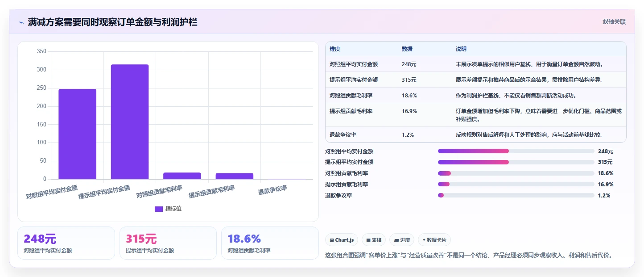Click the 1.2% table cell
The width and height of the screenshot is (644, 277).
[408, 135]
